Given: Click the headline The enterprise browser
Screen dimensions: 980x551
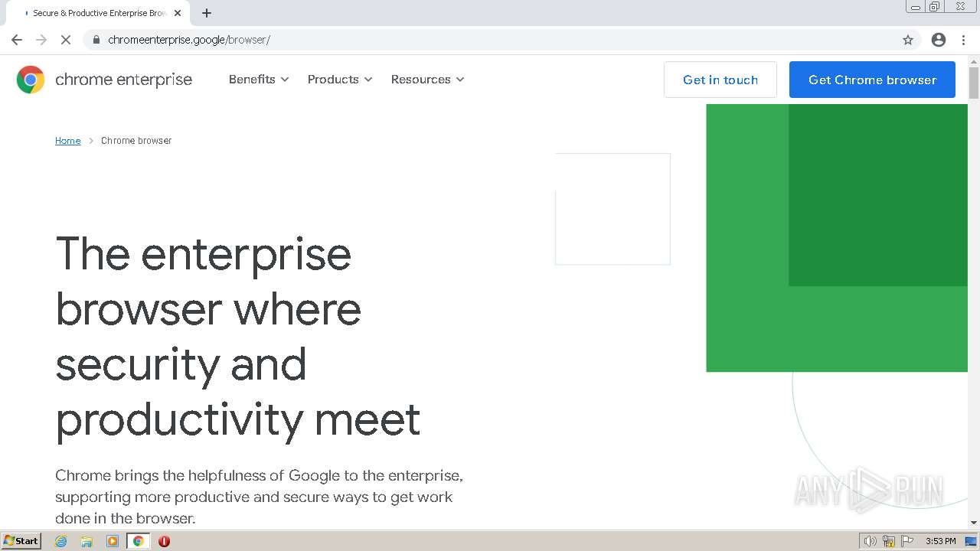Looking at the screenshot, I should [x=238, y=336].
